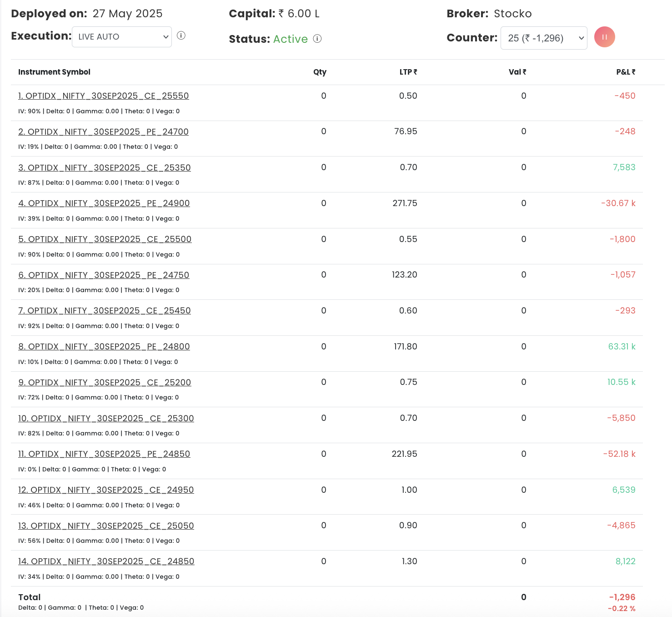Open instrument 10 CE 25300 link
672x617 pixels.
(106, 419)
